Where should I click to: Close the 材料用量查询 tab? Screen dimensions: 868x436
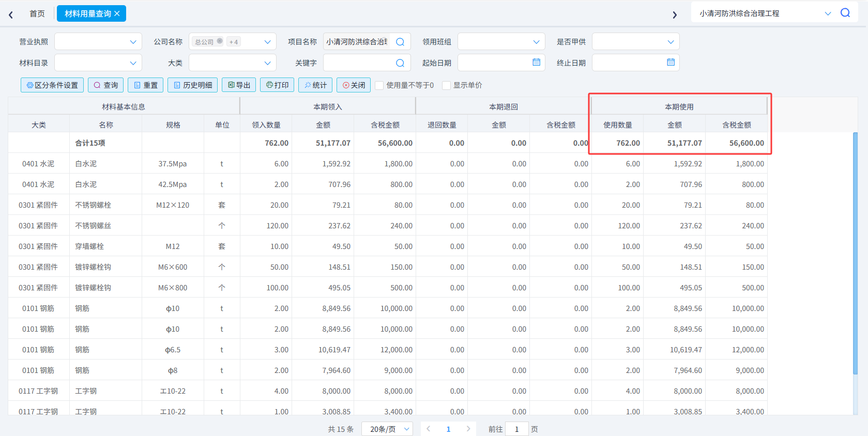(x=117, y=13)
